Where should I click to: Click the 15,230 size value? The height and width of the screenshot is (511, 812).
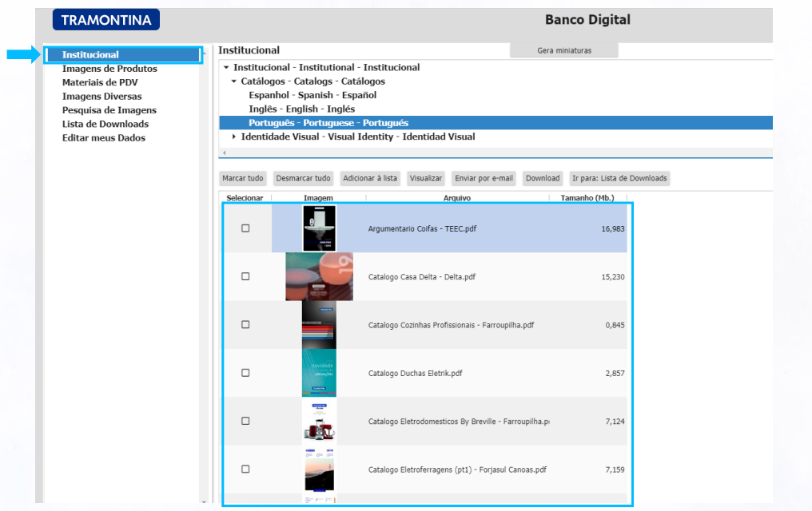[613, 277]
